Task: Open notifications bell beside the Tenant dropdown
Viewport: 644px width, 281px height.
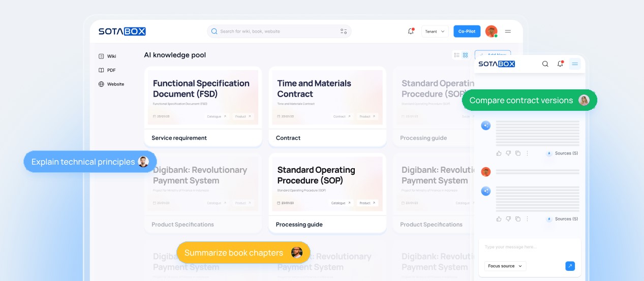Action: click(411, 31)
